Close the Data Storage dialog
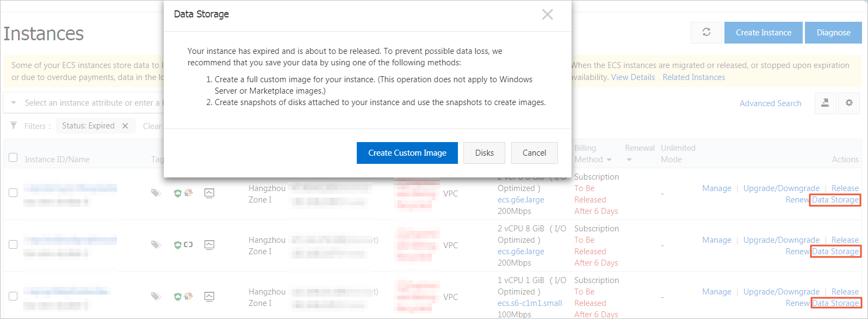 point(548,15)
